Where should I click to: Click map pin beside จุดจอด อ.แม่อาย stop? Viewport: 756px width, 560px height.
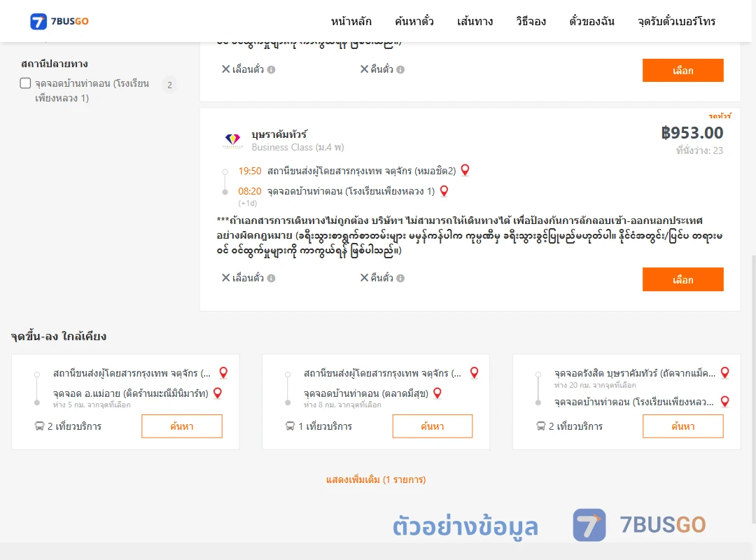pyautogui.click(x=218, y=393)
